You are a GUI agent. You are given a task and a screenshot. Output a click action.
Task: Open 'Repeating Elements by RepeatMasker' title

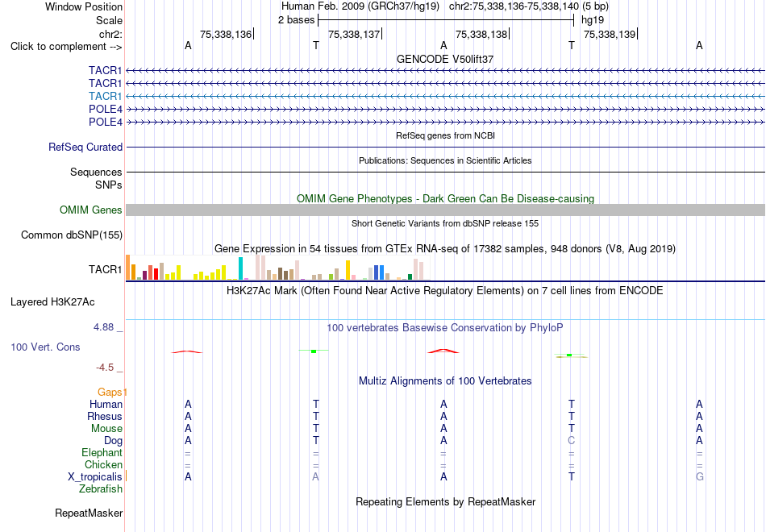[x=446, y=502]
